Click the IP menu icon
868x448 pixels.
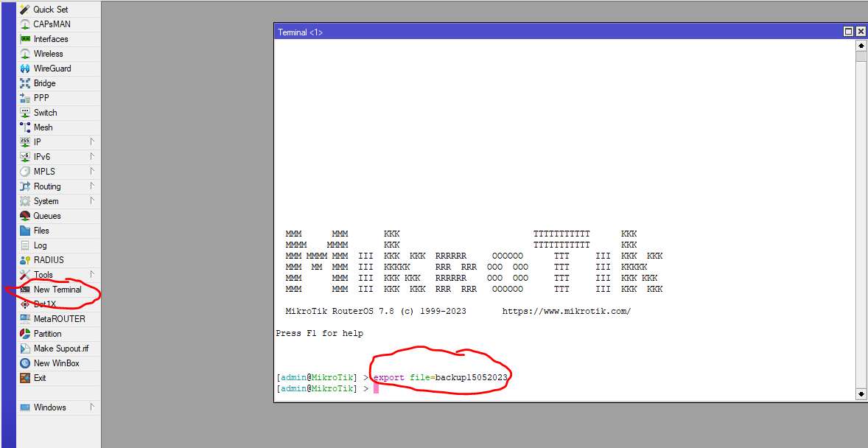[25, 142]
